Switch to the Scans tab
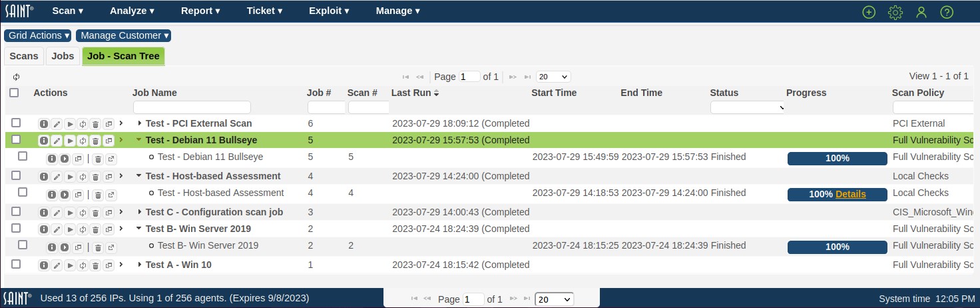 [x=24, y=56]
